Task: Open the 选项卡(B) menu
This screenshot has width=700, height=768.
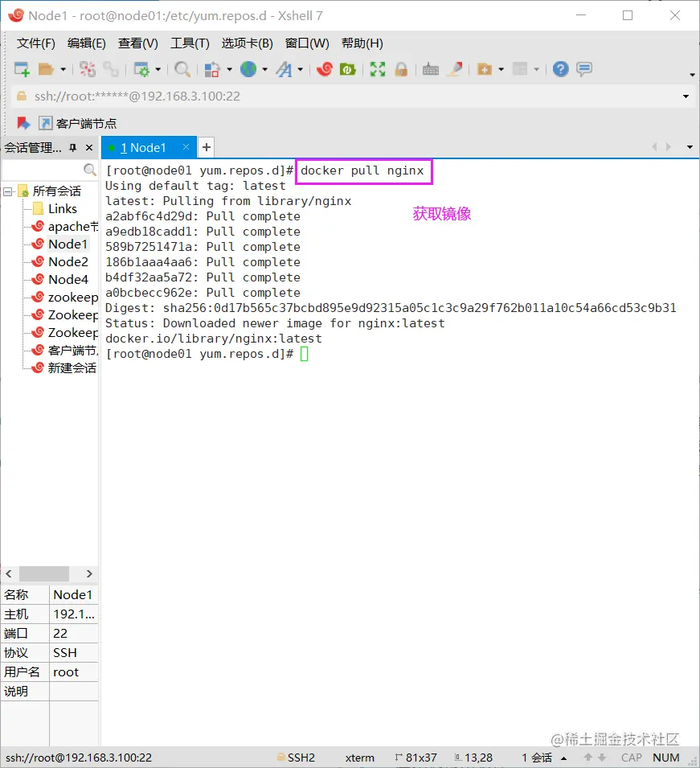Action: click(x=248, y=43)
